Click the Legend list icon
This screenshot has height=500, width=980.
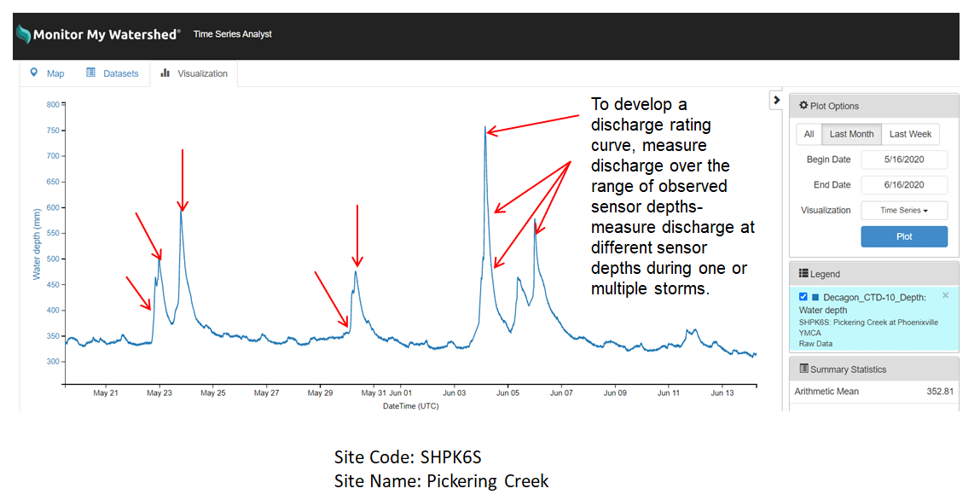pyautogui.click(x=803, y=271)
